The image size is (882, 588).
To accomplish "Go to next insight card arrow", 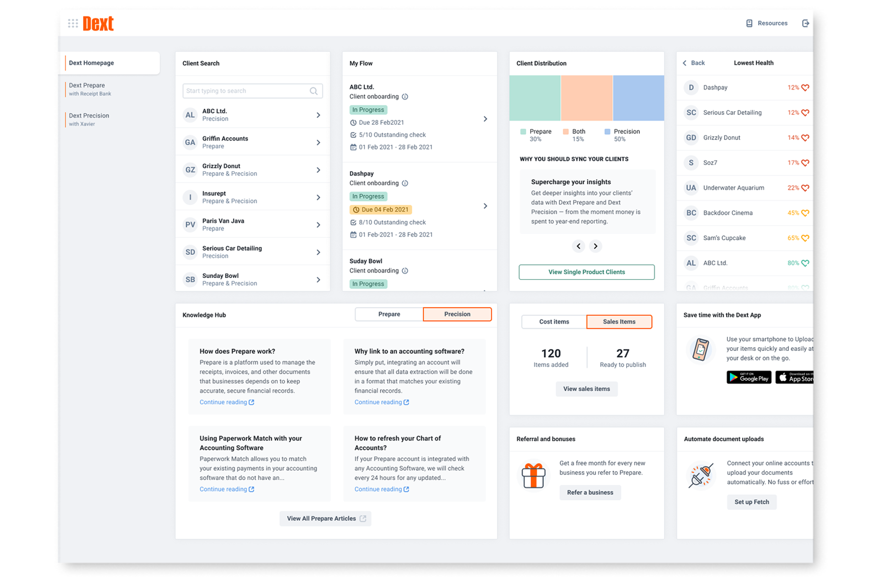I will pos(596,246).
